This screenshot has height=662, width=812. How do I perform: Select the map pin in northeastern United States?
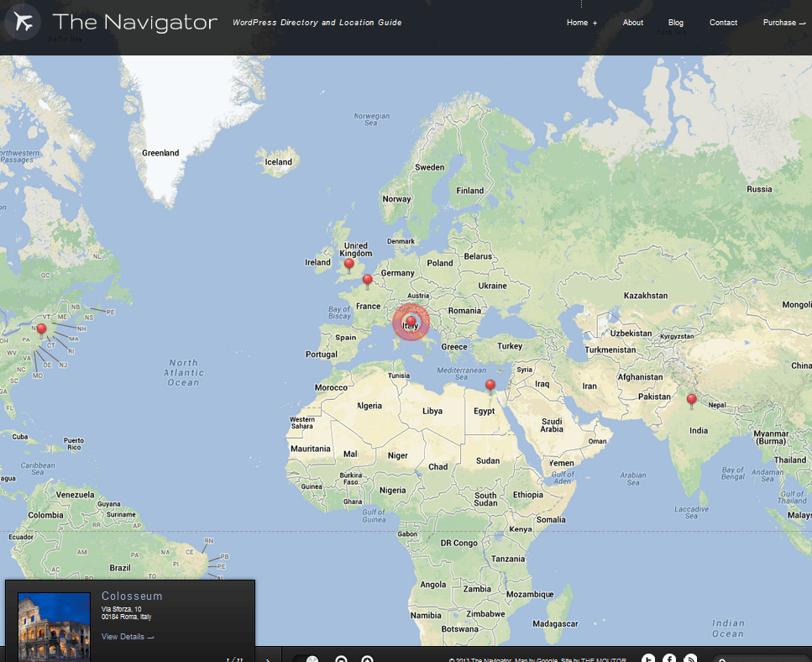(41, 329)
